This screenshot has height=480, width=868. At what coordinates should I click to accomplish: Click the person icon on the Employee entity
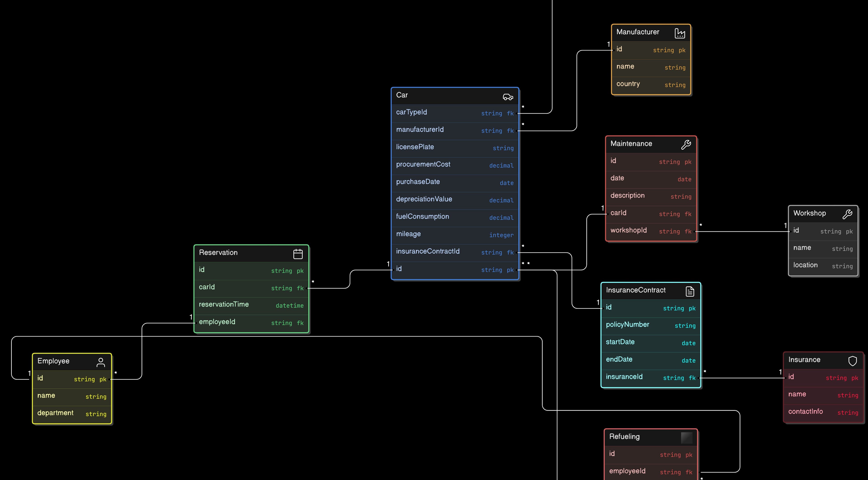(x=101, y=362)
